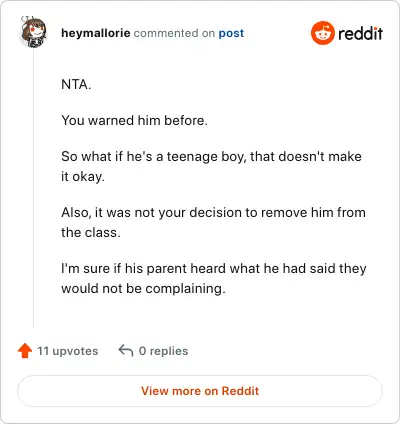Screen dimensions: 400x424
Task: Collapse the comment via the vertical thread line
Action: (33, 188)
